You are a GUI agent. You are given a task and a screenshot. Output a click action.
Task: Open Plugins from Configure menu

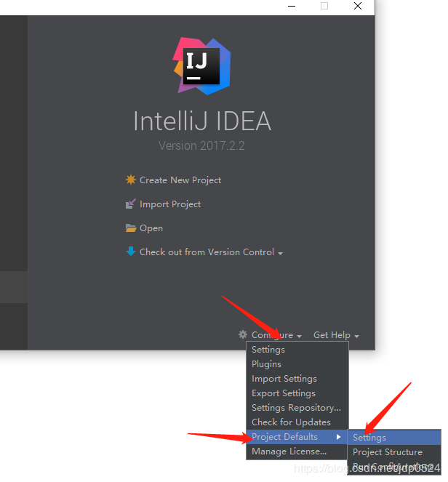(x=297, y=364)
